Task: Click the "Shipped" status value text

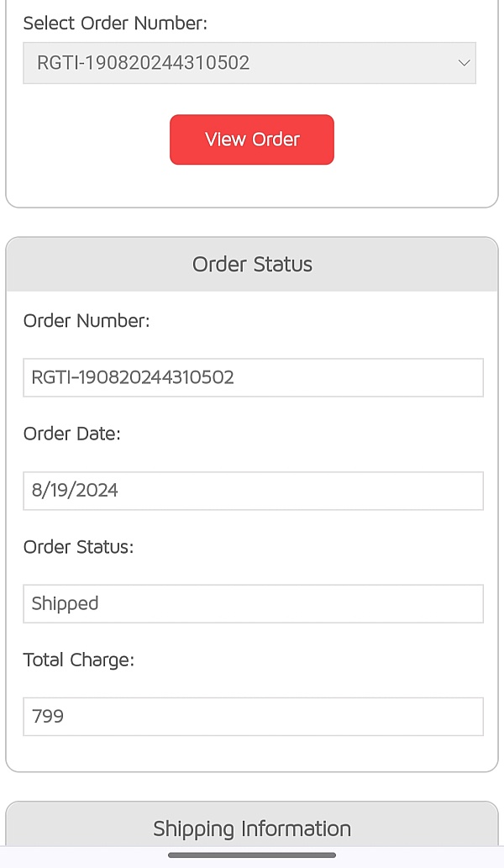Action: pyautogui.click(x=65, y=603)
